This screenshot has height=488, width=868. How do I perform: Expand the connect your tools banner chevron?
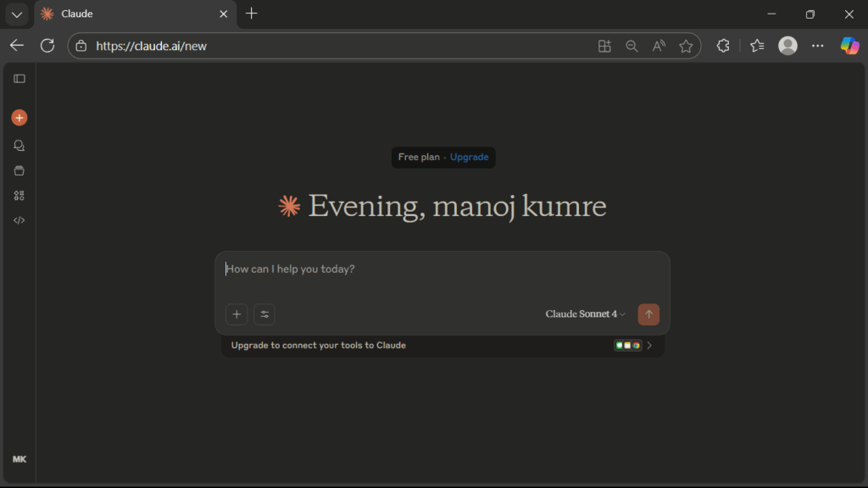[650, 346]
